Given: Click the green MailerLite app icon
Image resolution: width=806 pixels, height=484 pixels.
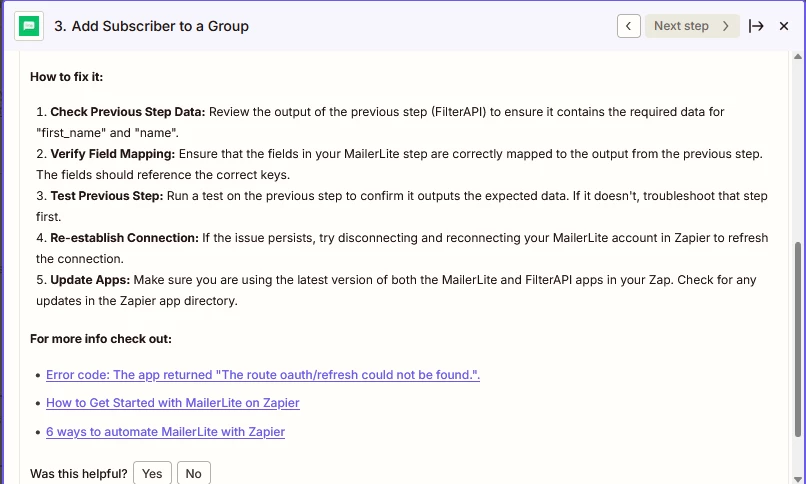Looking at the screenshot, I should tap(29, 26).
